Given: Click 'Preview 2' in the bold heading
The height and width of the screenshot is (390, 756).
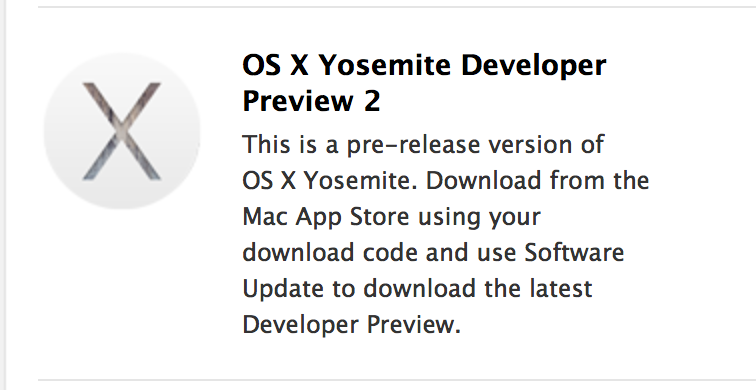Looking at the screenshot, I should [x=311, y=101].
